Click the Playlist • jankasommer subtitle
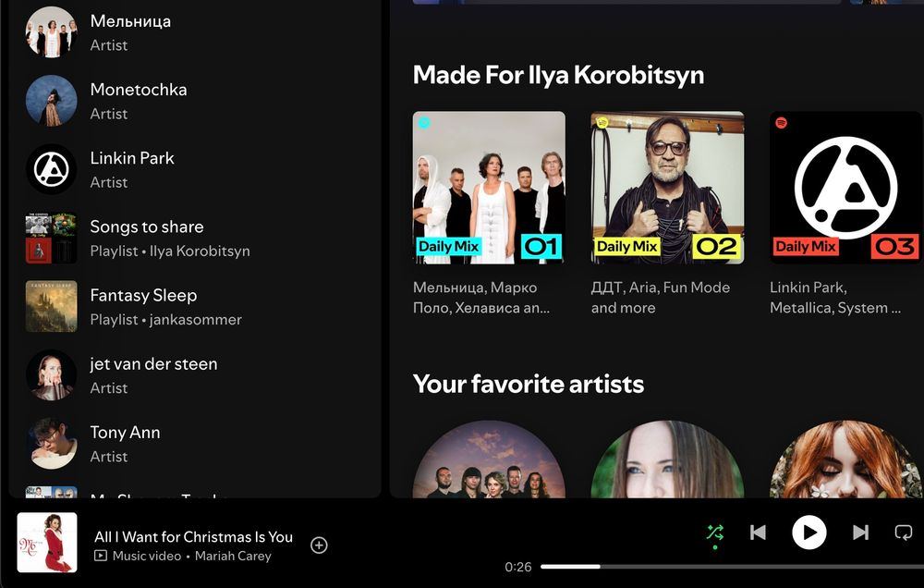The image size is (924, 588). pos(165,320)
